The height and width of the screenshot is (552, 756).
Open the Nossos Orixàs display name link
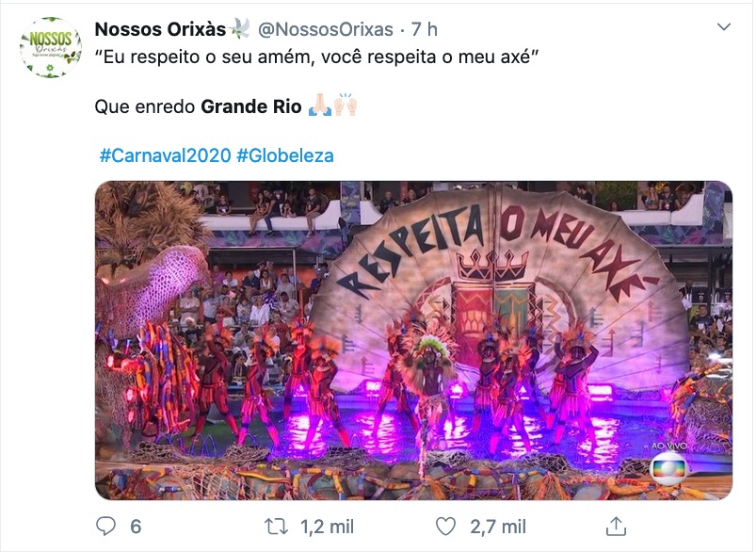click(x=160, y=29)
